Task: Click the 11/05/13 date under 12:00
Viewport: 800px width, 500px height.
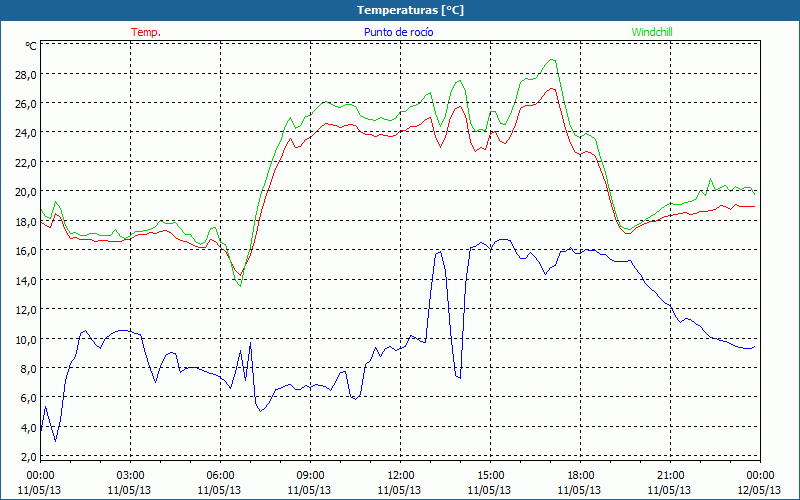Action: coord(399,490)
